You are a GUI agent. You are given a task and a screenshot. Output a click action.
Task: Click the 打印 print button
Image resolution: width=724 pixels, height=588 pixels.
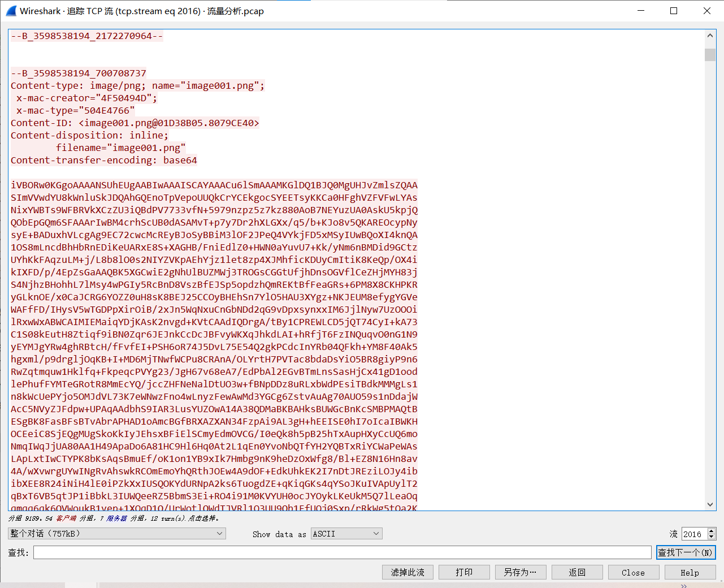pyautogui.click(x=464, y=572)
